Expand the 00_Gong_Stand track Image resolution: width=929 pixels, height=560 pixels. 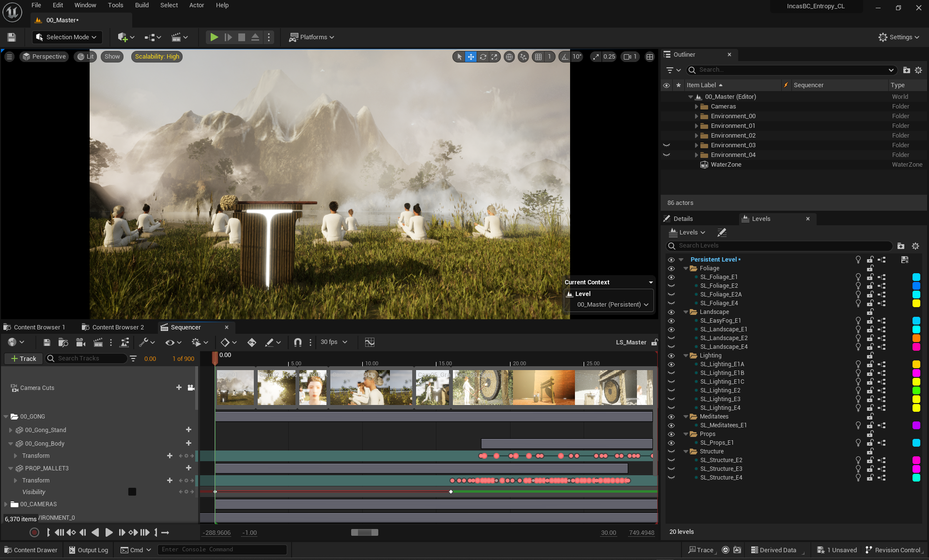pos(11,430)
